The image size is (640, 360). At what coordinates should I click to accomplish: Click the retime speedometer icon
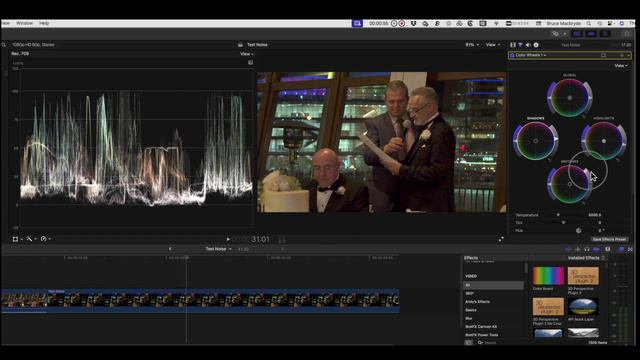43,239
